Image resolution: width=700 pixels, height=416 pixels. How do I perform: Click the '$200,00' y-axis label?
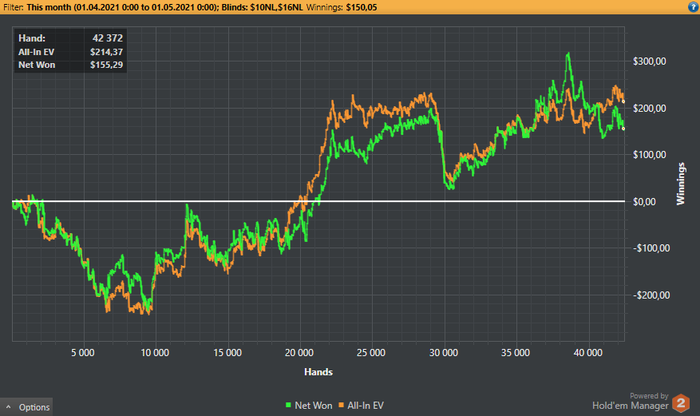[650, 108]
